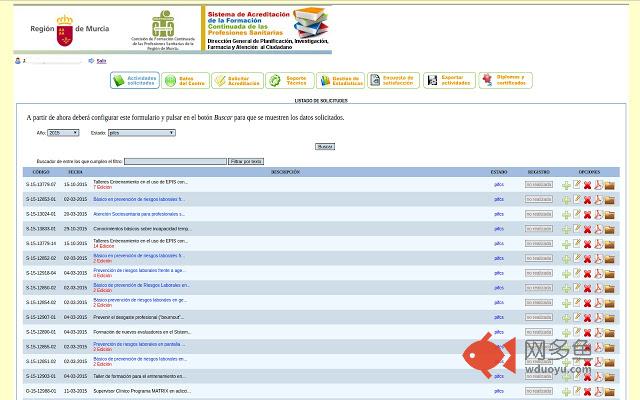Image resolution: width=640 pixels, height=400 pixels.
Task: Open folder for Supervisor Clínico Programa MATRIX row
Action: pos(609,392)
